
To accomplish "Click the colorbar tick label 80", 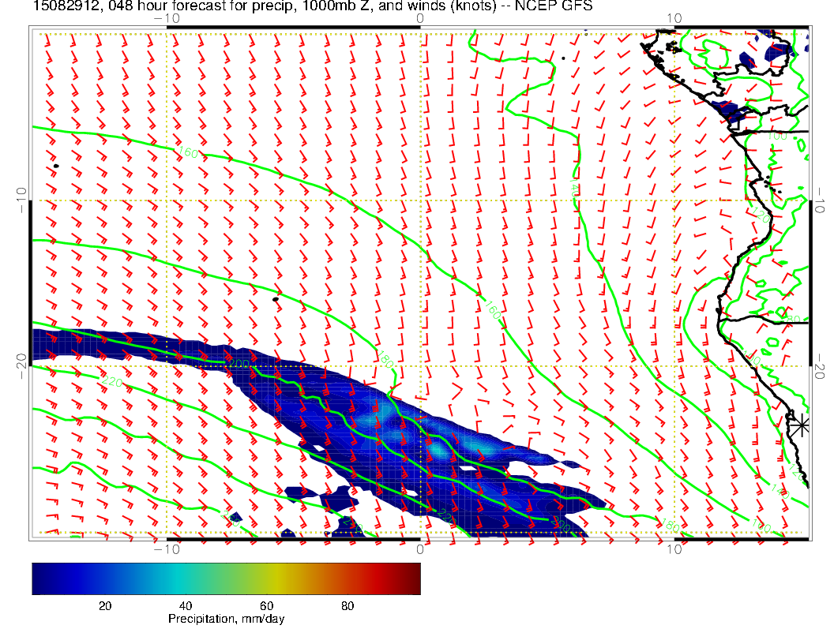I will [347, 605].
